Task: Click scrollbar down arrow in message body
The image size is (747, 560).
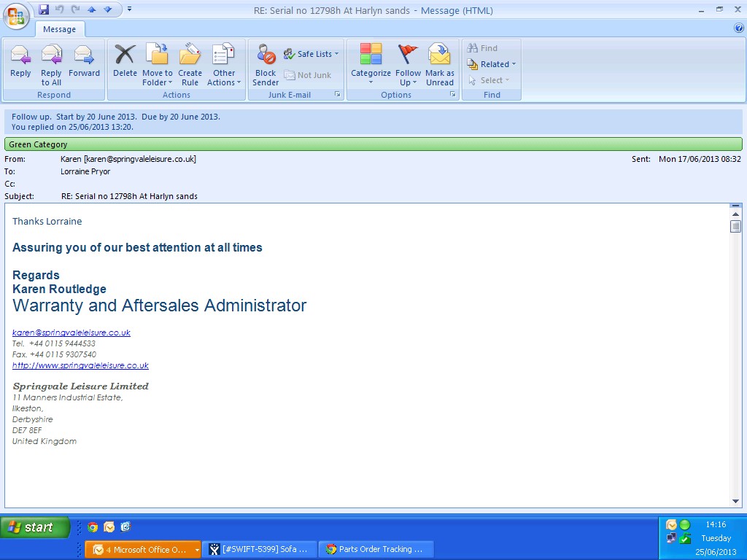Action: pos(735,501)
